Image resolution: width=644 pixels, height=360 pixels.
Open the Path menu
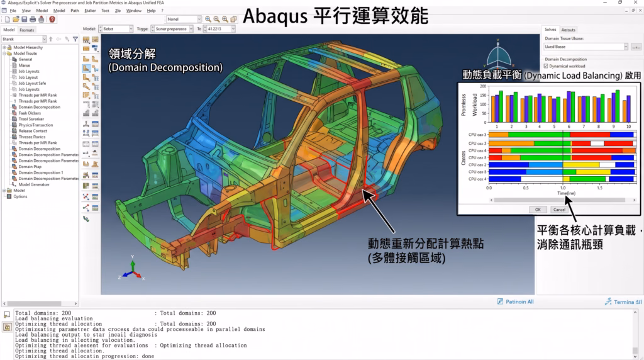tap(74, 11)
